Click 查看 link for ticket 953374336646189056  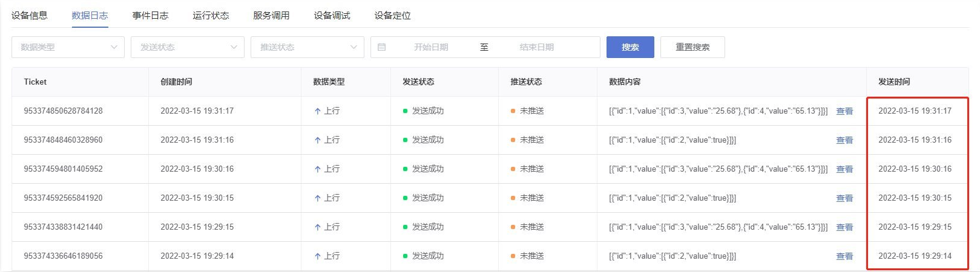pos(844,256)
